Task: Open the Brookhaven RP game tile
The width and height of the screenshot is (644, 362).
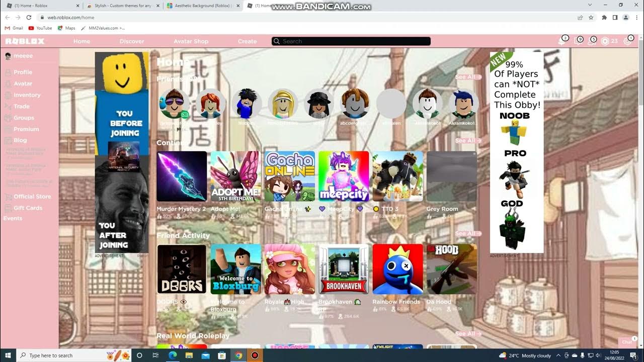Action: click(344, 269)
